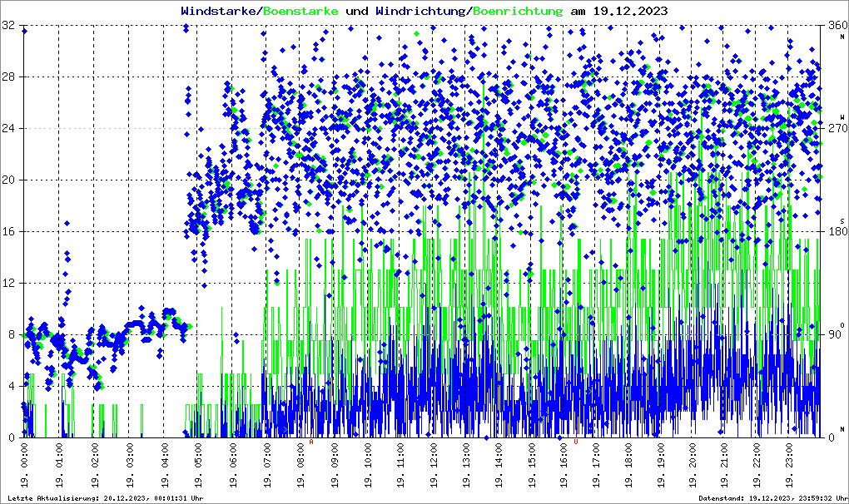This screenshot has width=849, height=504.
Task: Click the left axis value "28"
Action: tap(8, 77)
